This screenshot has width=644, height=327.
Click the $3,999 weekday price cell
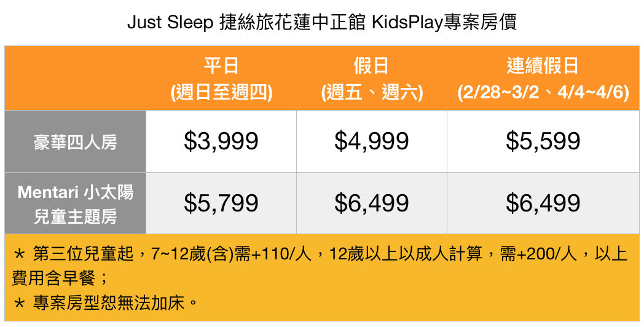click(x=221, y=141)
